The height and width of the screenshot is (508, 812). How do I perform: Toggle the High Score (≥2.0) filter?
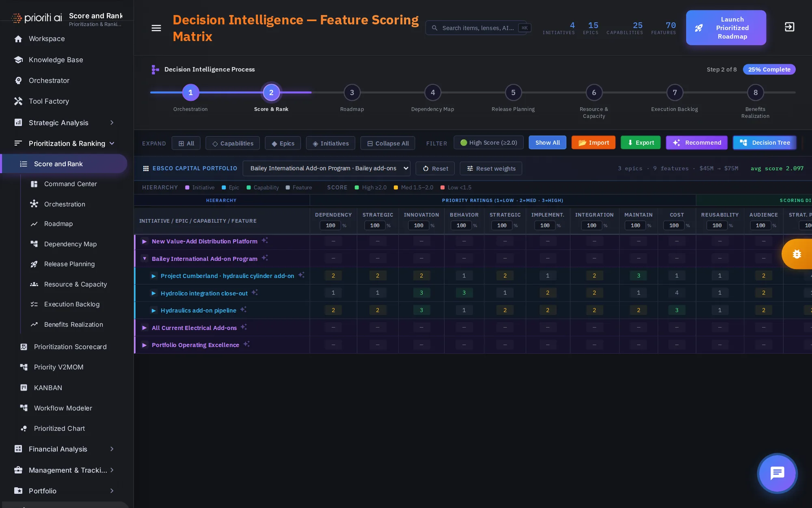(x=488, y=143)
